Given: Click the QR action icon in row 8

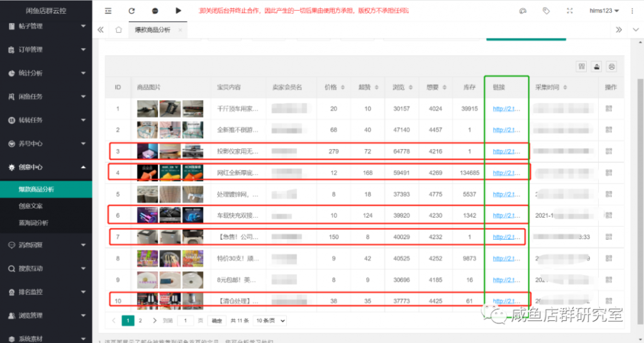Looking at the screenshot, I should click(609, 259).
